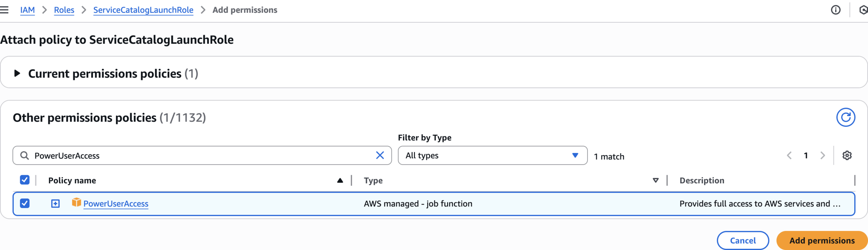Navigate to Roles breadcrumb
Image resolution: width=868 pixels, height=250 pixels.
(64, 10)
